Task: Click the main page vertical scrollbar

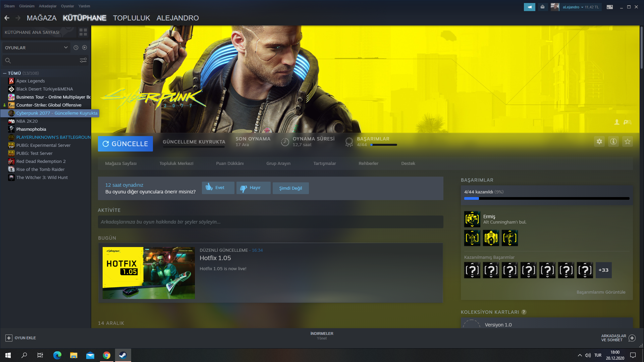Action: (x=641, y=47)
